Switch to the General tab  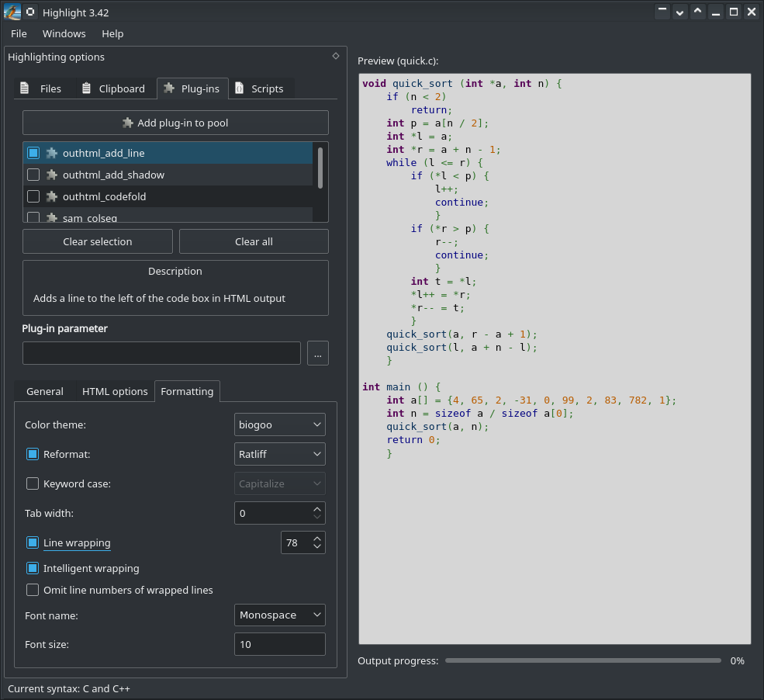click(45, 391)
